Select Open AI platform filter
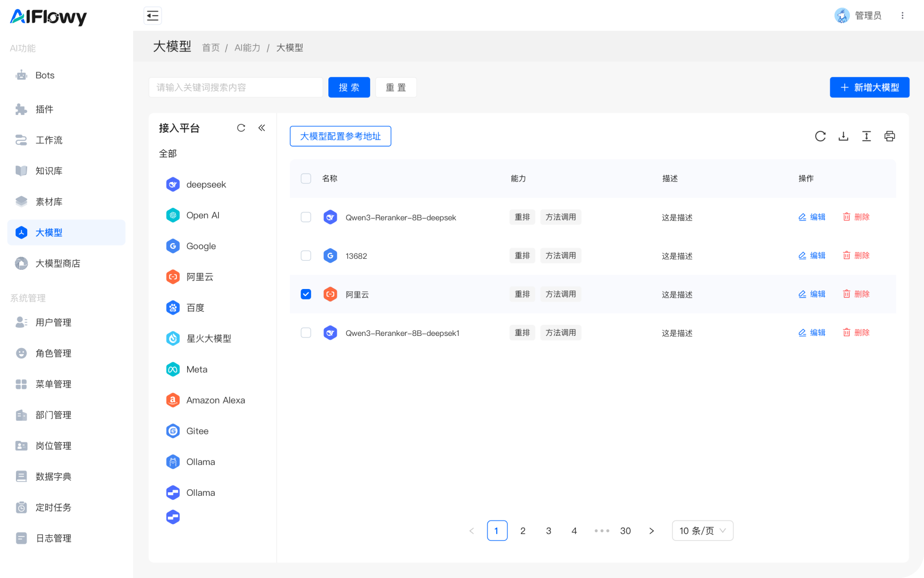This screenshot has width=924, height=578. [x=202, y=215]
